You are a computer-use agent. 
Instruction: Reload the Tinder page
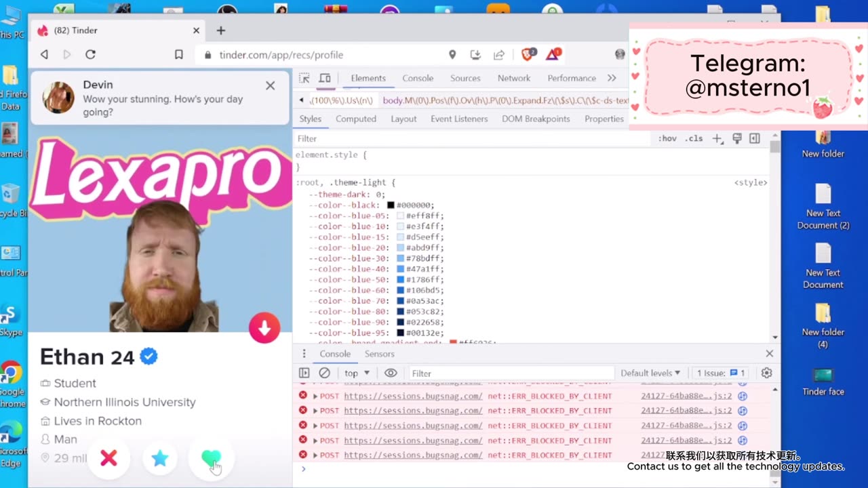click(90, 54)
